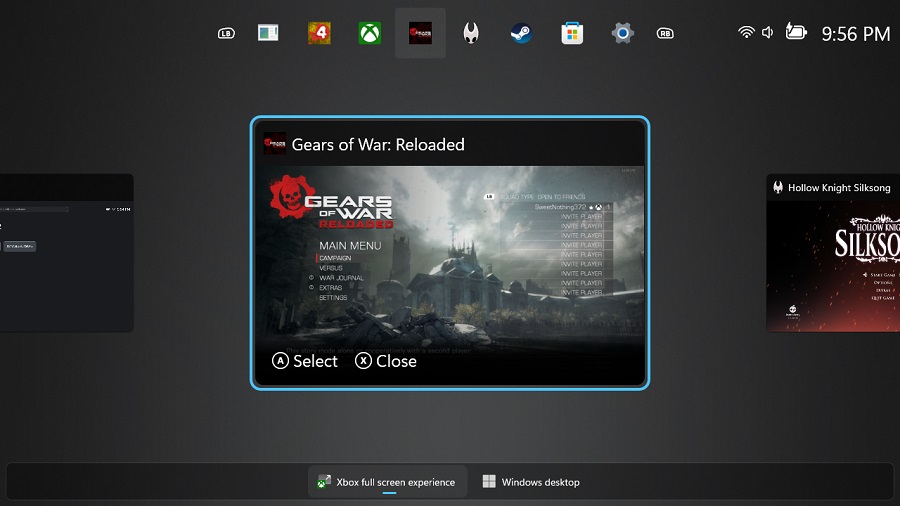Click the speaker volume icon

click(768, 33)
